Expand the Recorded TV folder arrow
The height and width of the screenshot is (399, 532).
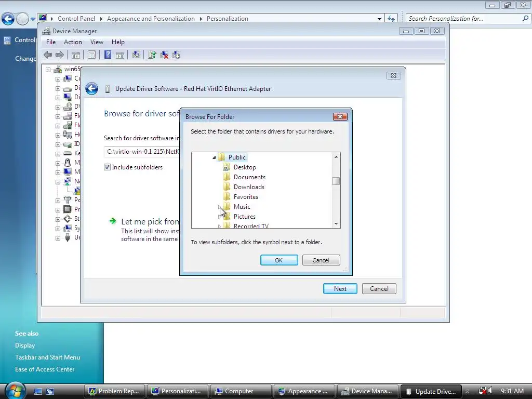coord(219,227)
